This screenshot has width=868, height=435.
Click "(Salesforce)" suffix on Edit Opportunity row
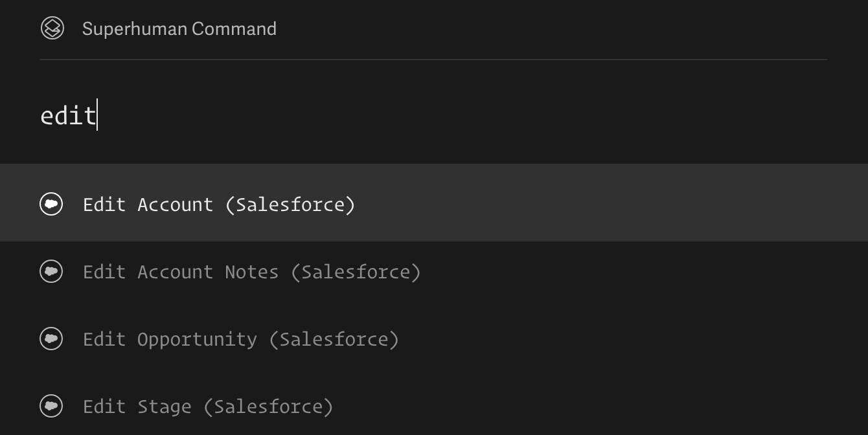(334, 339)
